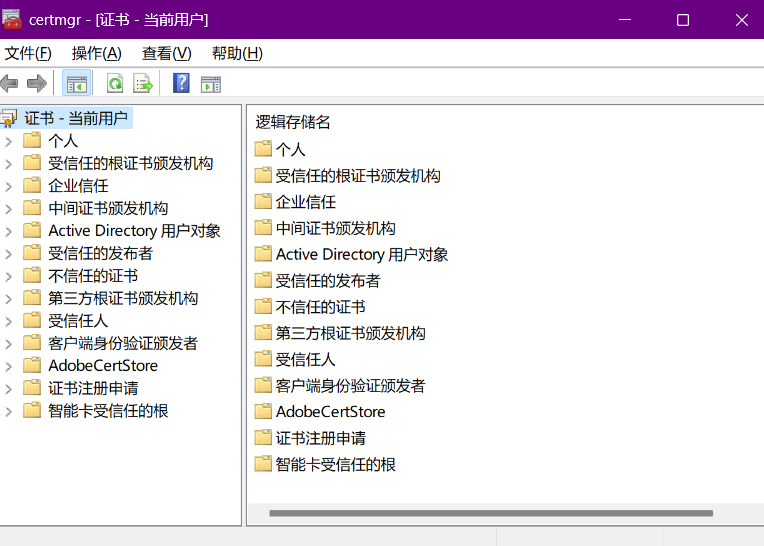Toggle Show/Hide Console Tree button
764x546 pixels.
pos(77,84)
